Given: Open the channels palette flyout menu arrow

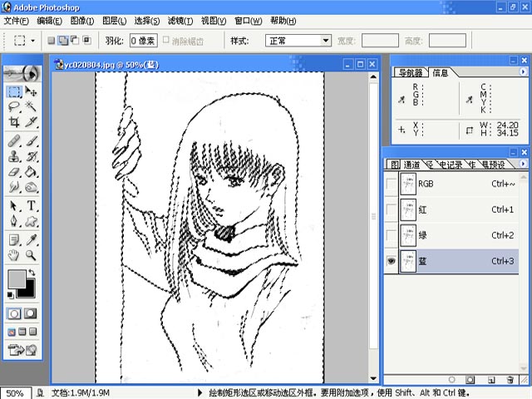Looking at the screenshot, I should pyautogui.click(x=523, y=164).
